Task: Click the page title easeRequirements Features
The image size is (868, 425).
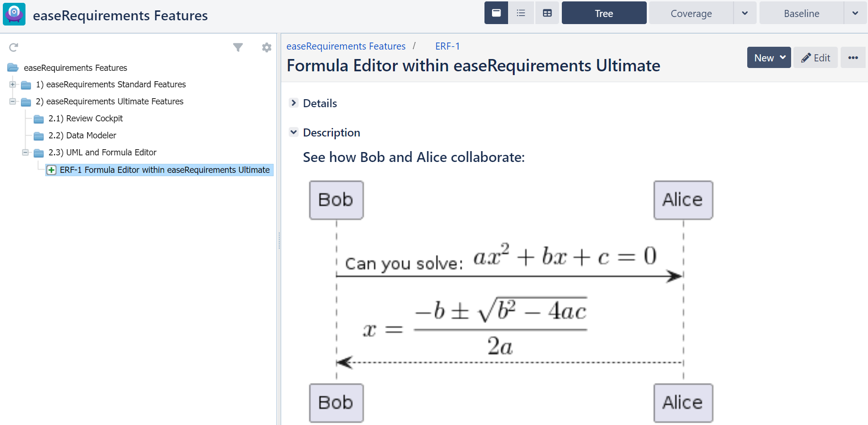Action: [x=120, y=15]
